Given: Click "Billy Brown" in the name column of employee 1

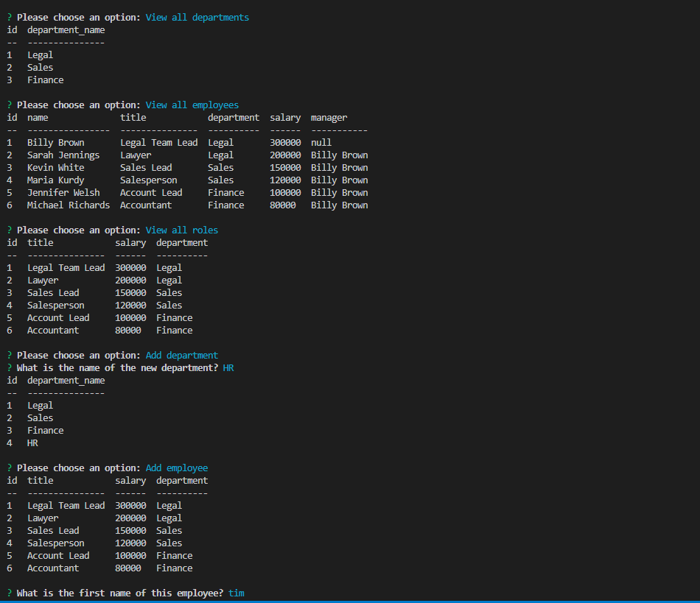Looking at the screenshot, I should (x=56, y=143).
